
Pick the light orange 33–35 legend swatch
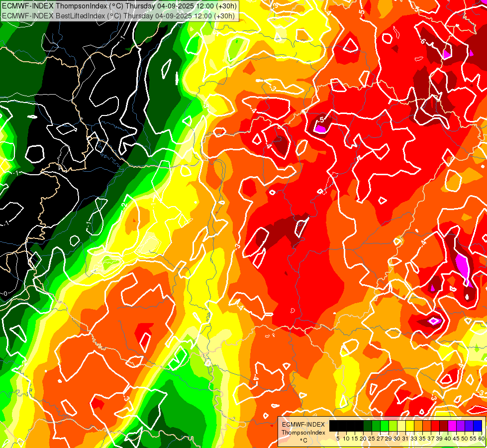(x=418, y=426)
